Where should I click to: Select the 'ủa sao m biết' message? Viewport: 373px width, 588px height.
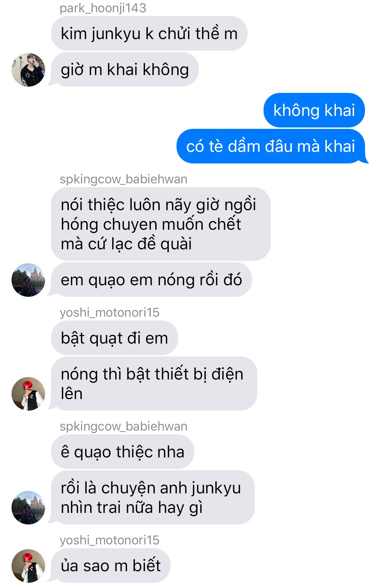point(111,566)
